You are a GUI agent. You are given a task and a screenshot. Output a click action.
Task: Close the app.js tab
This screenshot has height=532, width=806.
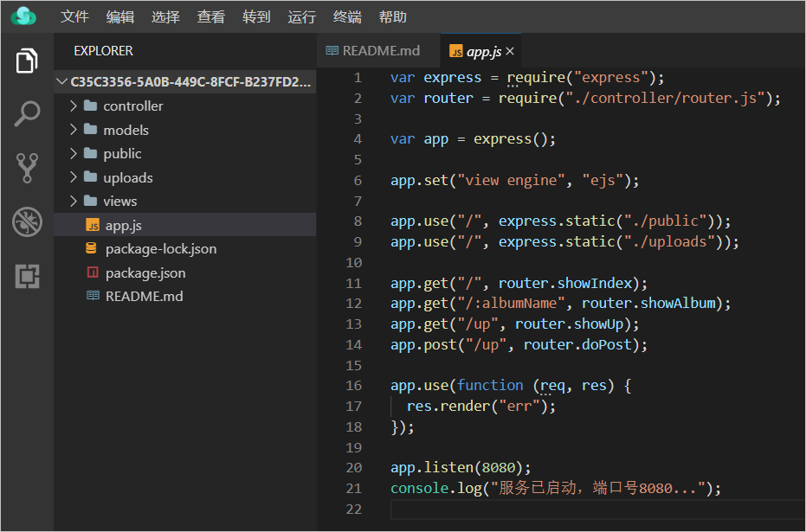click(510, 52)
